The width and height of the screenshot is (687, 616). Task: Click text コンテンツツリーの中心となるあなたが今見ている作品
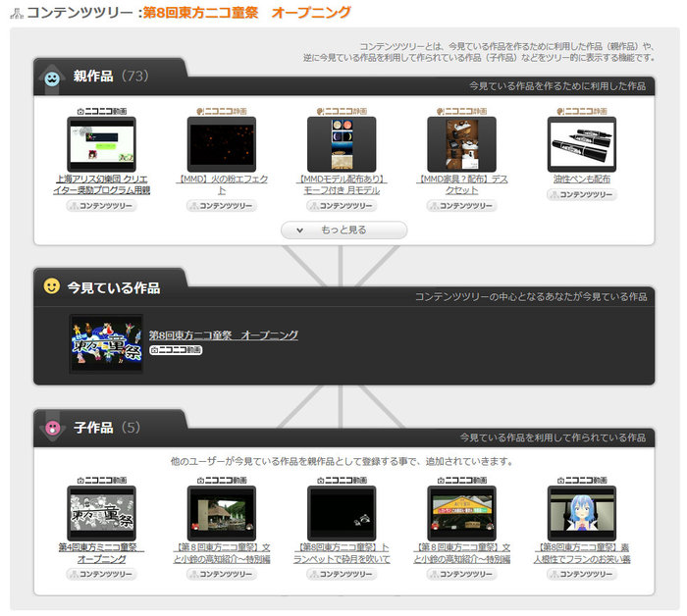pyautogui.click(x=531, y=297)
